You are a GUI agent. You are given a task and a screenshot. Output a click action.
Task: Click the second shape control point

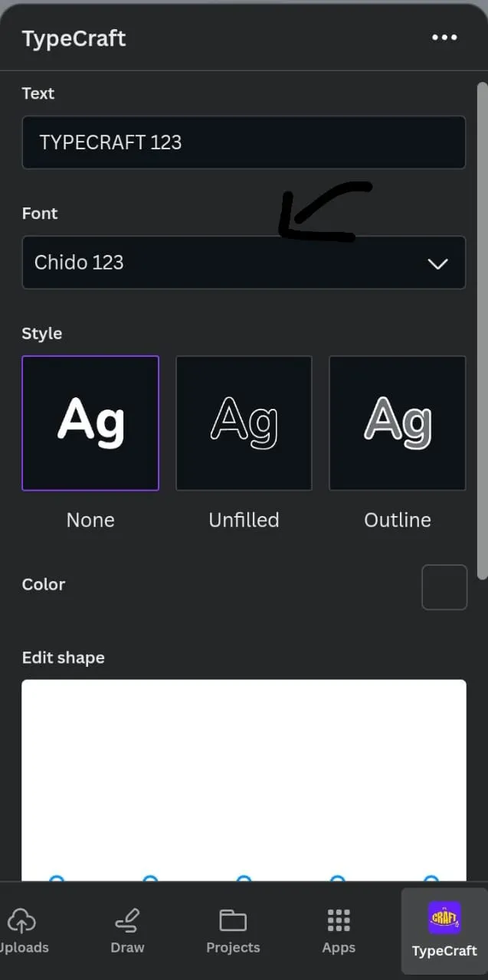pyautogui.click(x=150, y=879)
